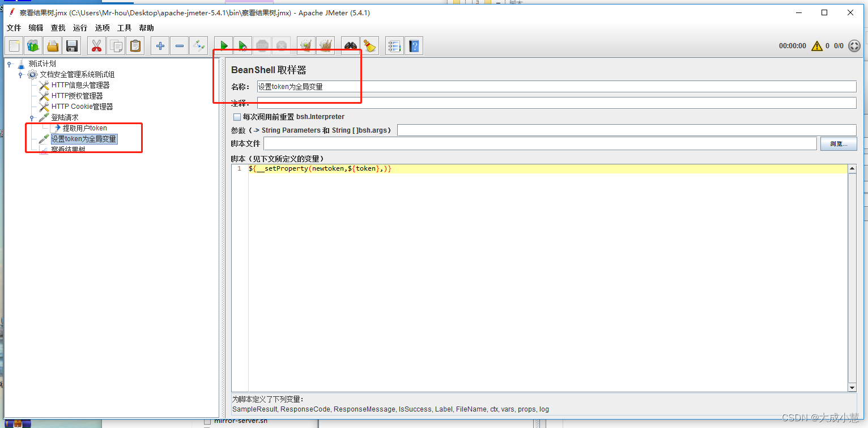Click the 名称 name input field
Viewport: 868px width, 428px height.
(556, 87)
